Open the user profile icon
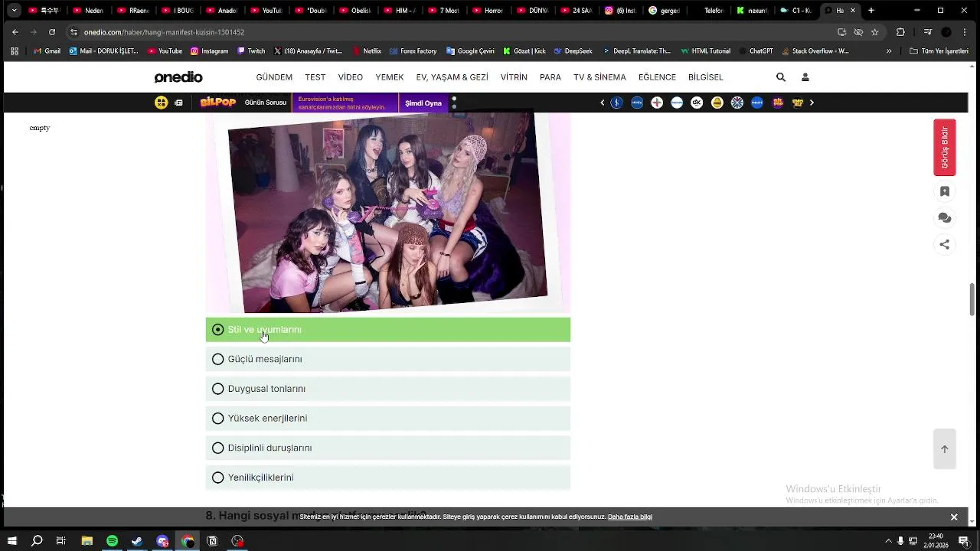The height and width of the screenshot is (551, 980). pyautogui.click(x=805, y=77)
